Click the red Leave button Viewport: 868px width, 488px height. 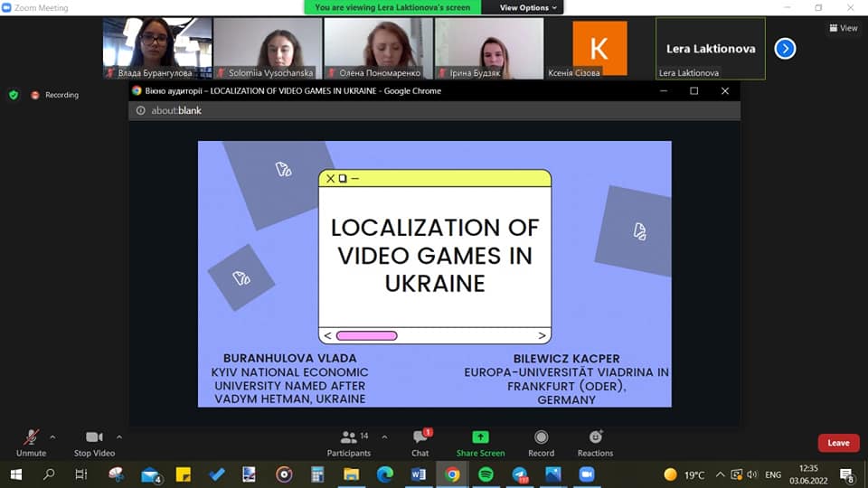tap(838, 443)
